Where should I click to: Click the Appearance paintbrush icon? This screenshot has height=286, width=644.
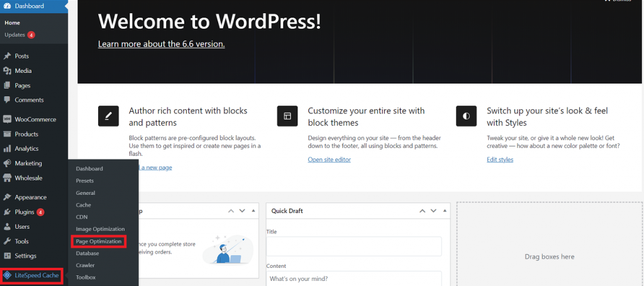(7, 197)
